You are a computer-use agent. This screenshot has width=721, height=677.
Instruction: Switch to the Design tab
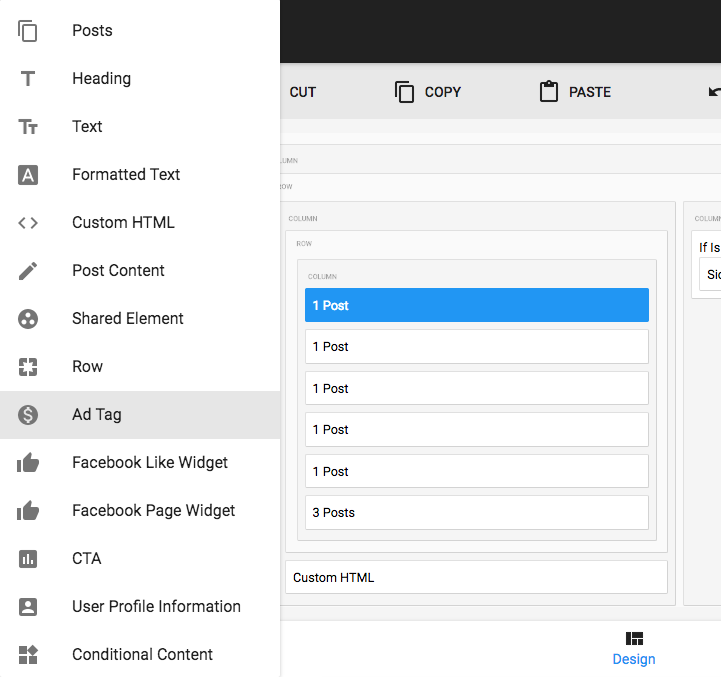634,648
